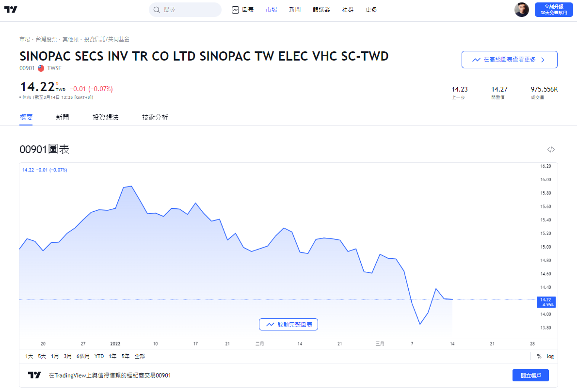Follow the 其他類 breadcrumb link
This screenshot has height=392, width=577.
[x=71, y=39]
